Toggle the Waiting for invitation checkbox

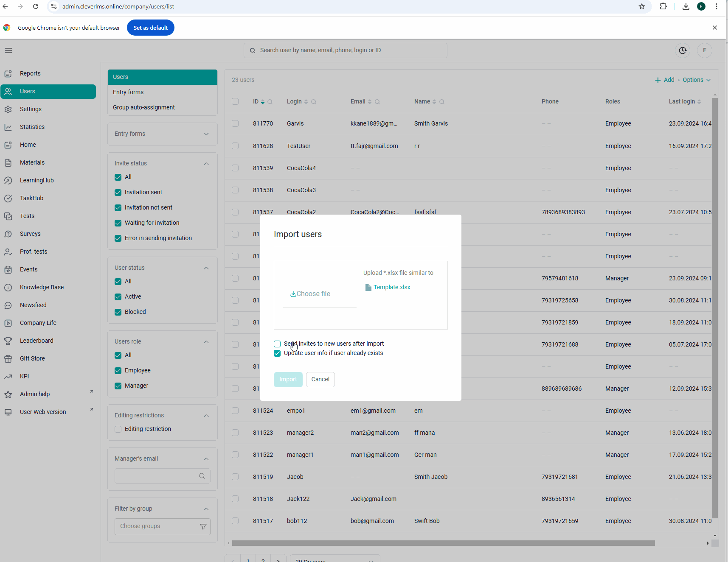pyautogui.click(x=118, y=223)
